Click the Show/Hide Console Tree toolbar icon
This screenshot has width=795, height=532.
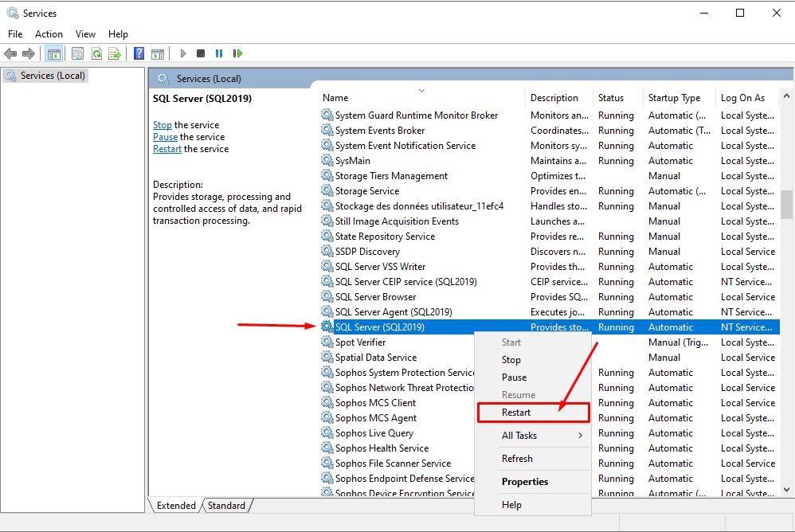(54, 53)
